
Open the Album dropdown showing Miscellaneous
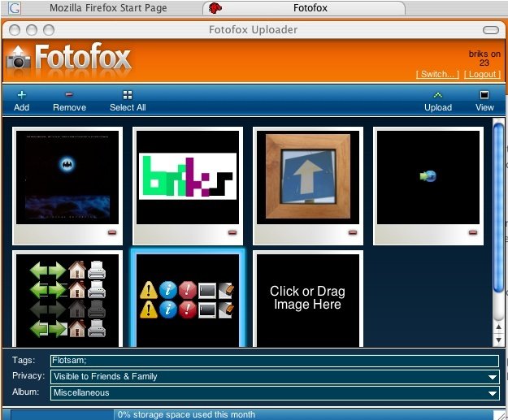pos(275,393)
